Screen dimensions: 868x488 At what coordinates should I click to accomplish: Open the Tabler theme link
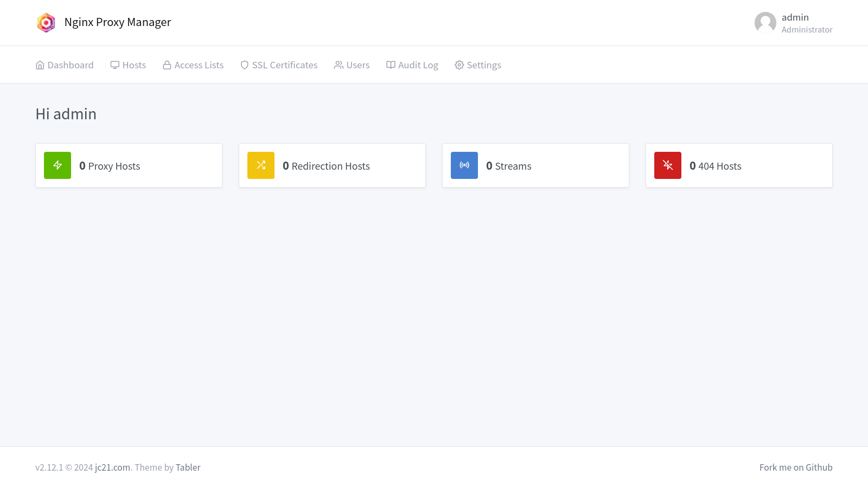pyautogui.click(x=188, y=467)
